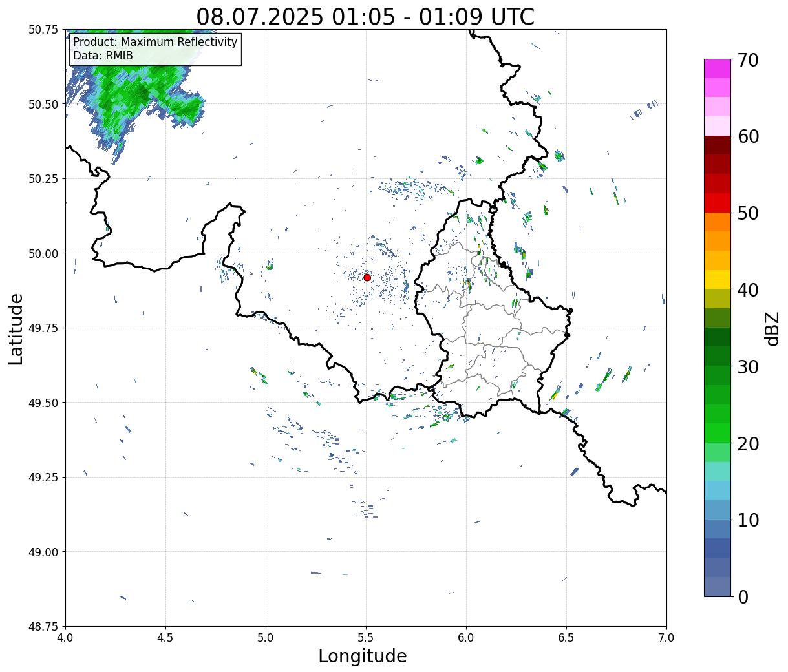Click the latitude tick label 50.25
The image size is (788, 672).
43,179
